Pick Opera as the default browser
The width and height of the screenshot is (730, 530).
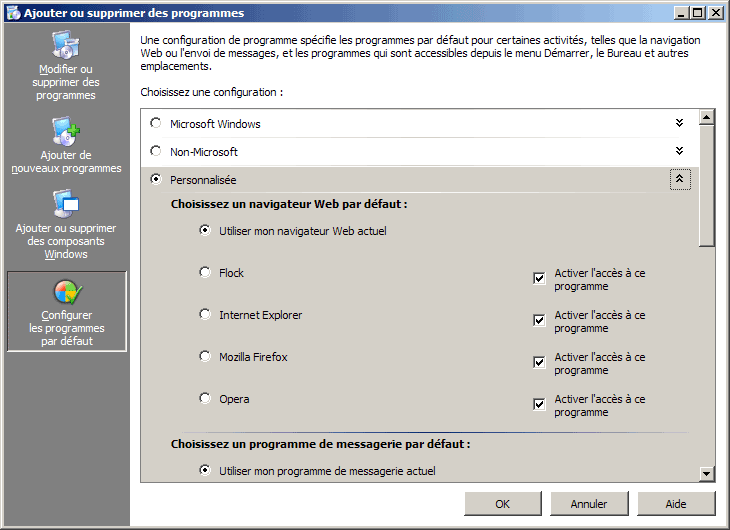pos(205,399)
